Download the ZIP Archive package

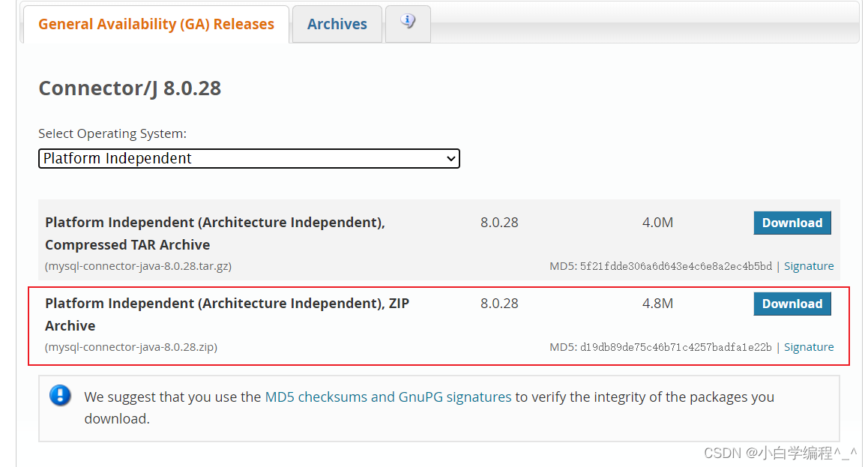pos(792,304)
